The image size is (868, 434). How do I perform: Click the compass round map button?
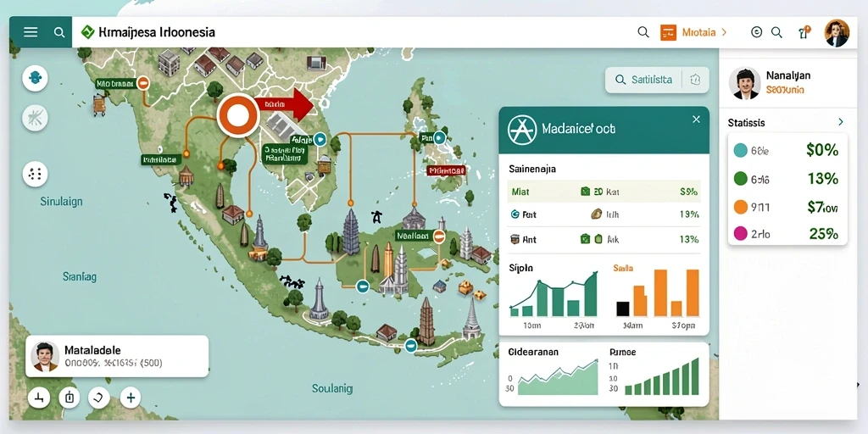point(35,117)
